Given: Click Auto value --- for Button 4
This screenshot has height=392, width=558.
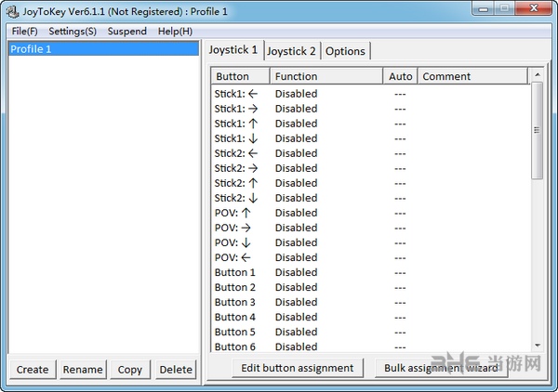Looking at the screenshot, I should click(400, 318).
